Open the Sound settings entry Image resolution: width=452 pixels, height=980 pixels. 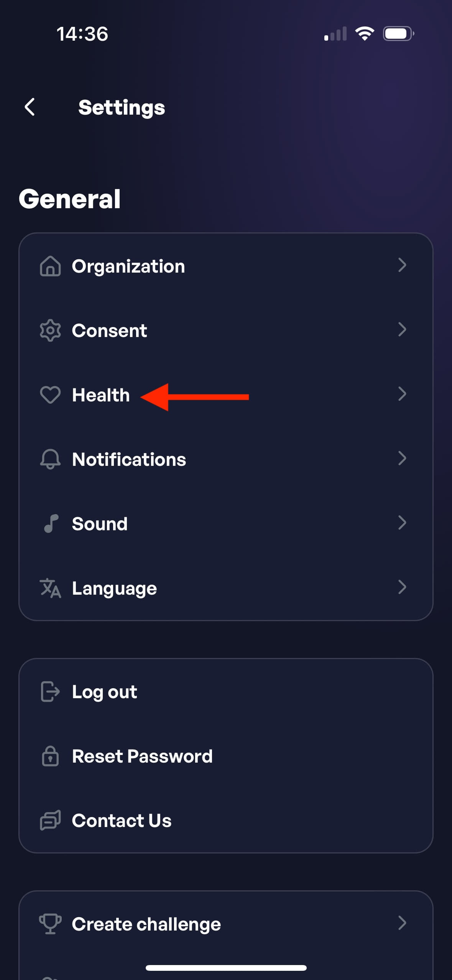click(x=100, y=524)
